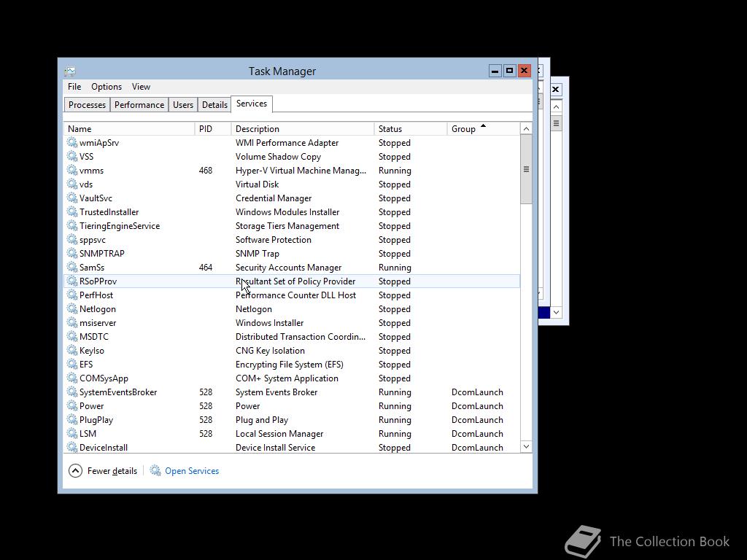Viewport: 747px width, 560px height.
Task: Click the gear icon beside SNMPTRAP
Action: coord(72,253)
